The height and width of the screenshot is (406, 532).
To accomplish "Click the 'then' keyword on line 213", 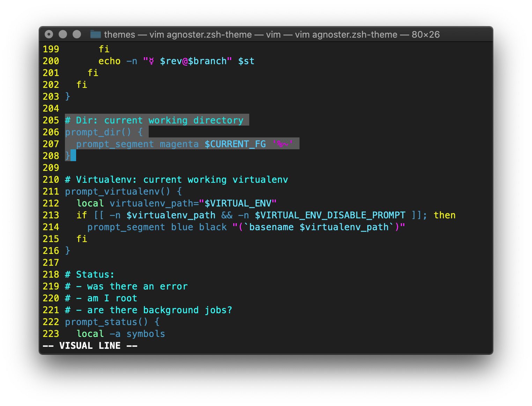I will click(x=444, y=215).
